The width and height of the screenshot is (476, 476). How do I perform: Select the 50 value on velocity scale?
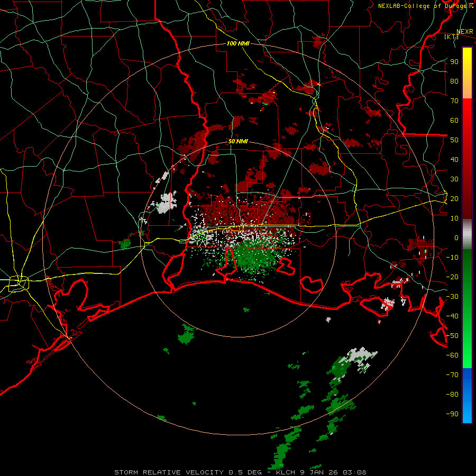tap(454, 140)
